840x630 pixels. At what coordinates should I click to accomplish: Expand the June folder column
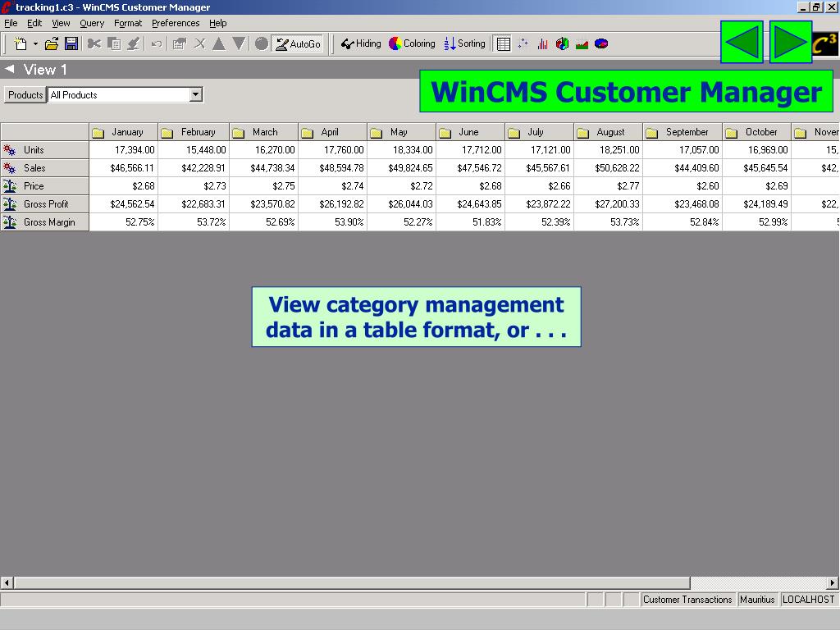pyautogui.click(x=445, y=132)
